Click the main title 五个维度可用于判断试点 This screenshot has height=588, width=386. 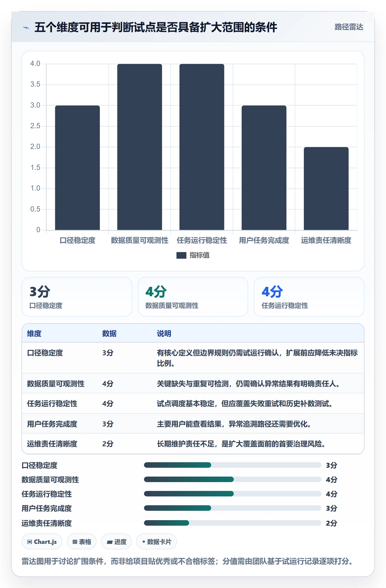pyautogui.click(x=156, y=27)
